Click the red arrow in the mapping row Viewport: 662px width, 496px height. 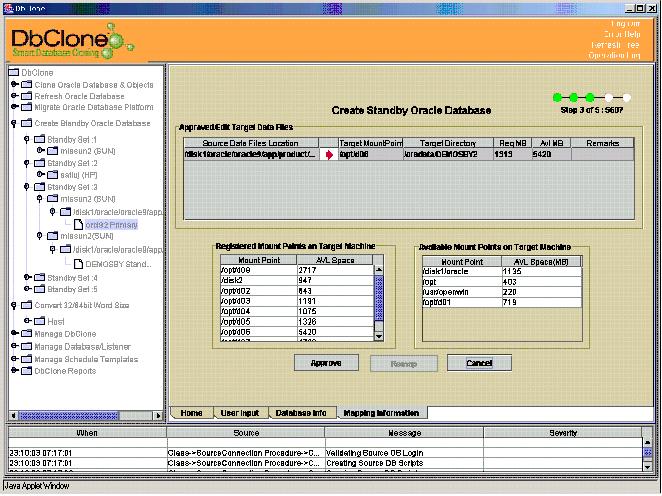pos(329,155)
